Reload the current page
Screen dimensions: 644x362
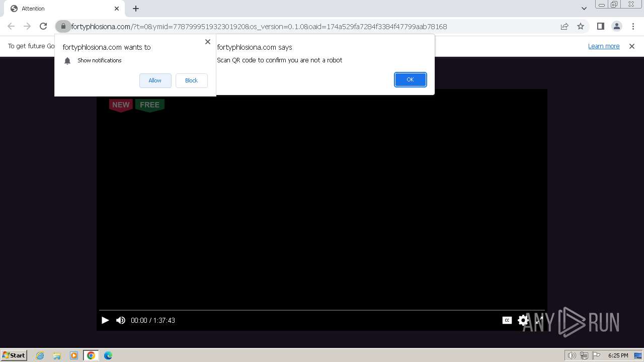(x=43, y=27)
